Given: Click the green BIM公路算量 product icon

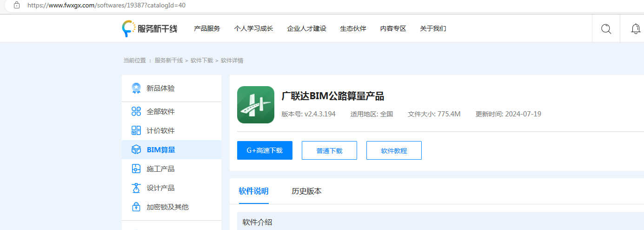Looking at the screenshot, I should [256, 105].
